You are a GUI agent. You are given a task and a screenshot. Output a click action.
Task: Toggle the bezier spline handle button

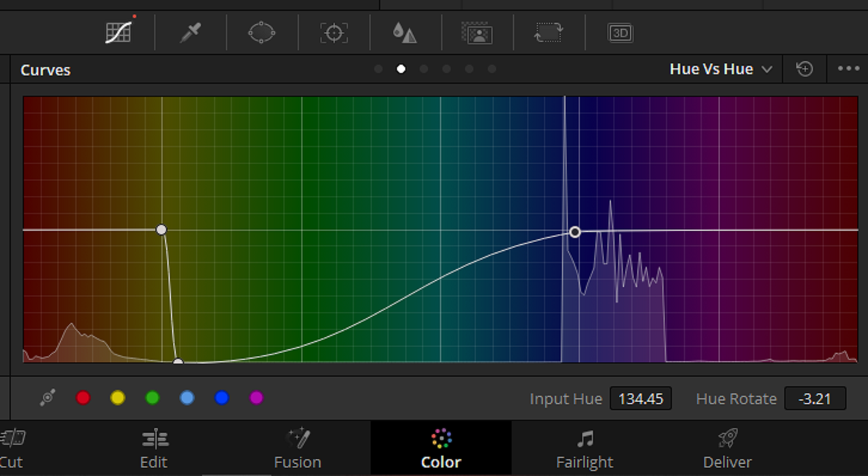tap(47, 398)
